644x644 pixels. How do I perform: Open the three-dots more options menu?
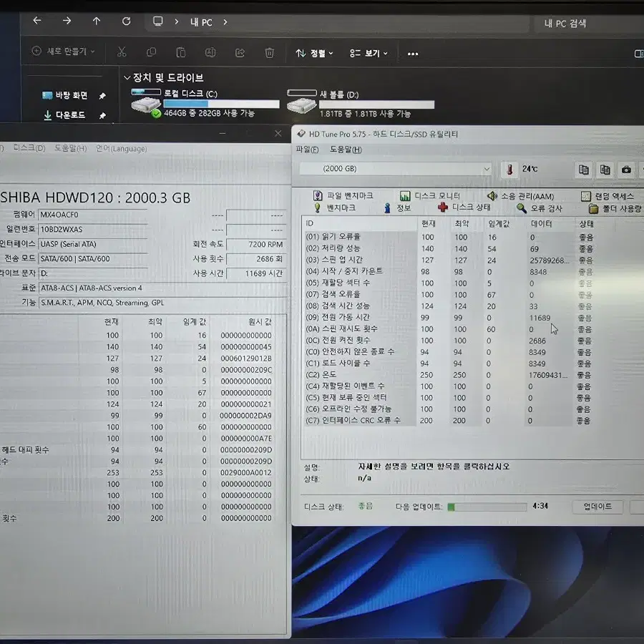click(x=413, y=54)
